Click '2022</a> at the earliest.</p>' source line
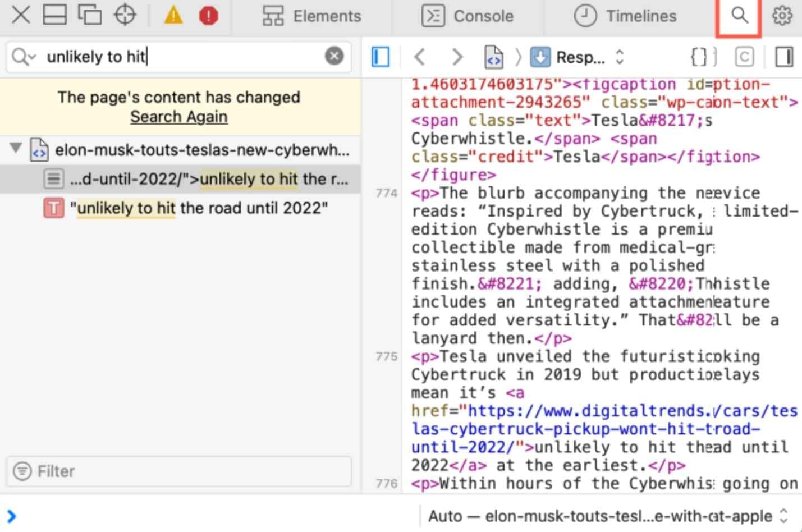802x532 pixels. coord(548,465)
